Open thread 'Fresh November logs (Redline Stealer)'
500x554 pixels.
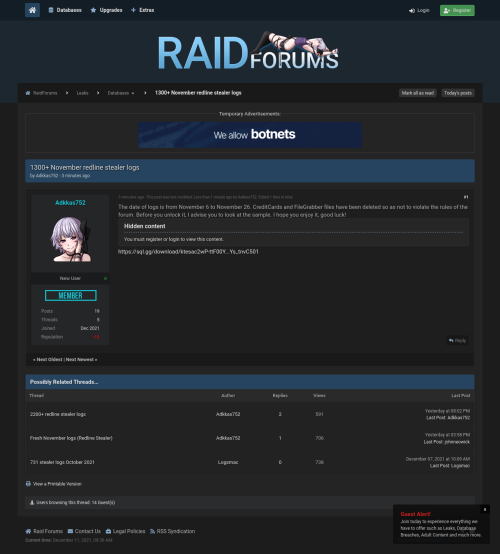click(71, 438)
